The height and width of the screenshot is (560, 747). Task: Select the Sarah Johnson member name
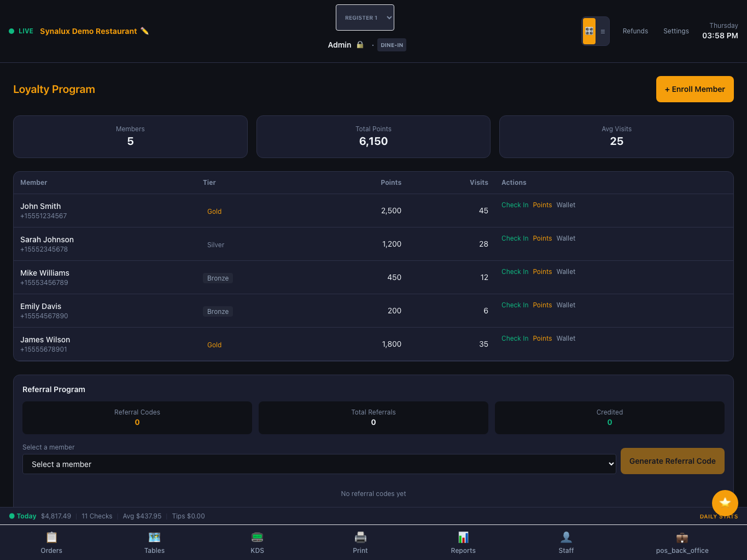[47, 240]
